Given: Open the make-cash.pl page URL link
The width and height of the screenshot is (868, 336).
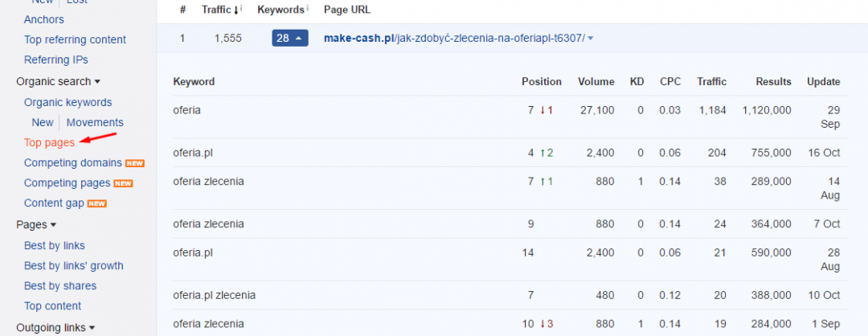Looking at the screenshot, I should [453, 38].
